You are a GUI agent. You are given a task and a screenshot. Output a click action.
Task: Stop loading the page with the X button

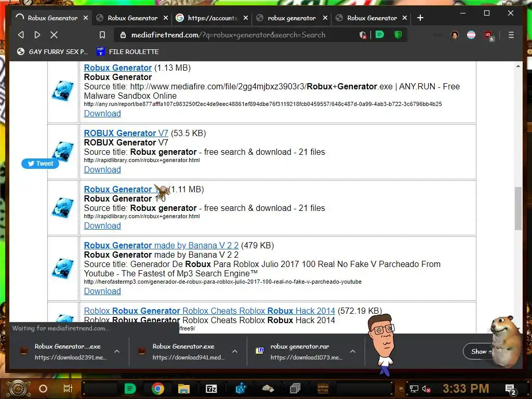coord(54,35)
